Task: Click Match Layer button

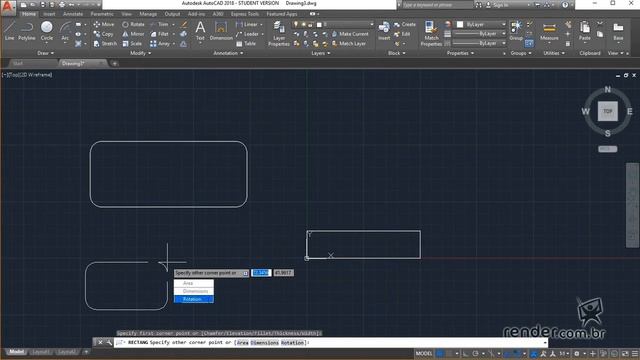Action: pos(349,44)
